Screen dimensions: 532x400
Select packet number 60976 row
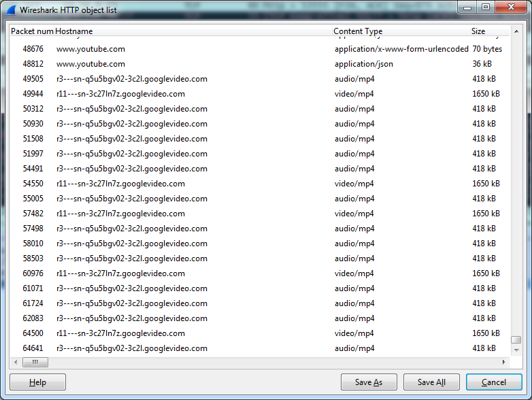pyautogui.click(x=260, y=273)
